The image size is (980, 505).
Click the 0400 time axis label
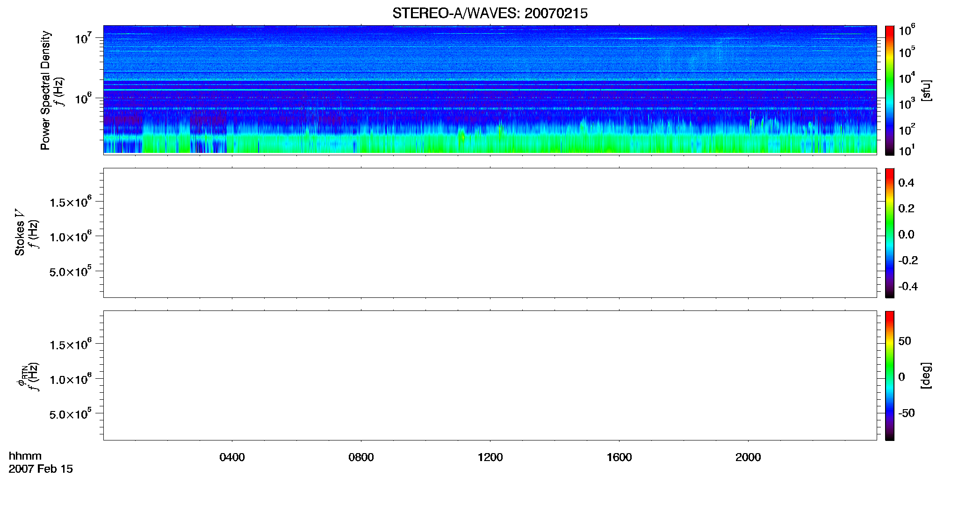232,457
